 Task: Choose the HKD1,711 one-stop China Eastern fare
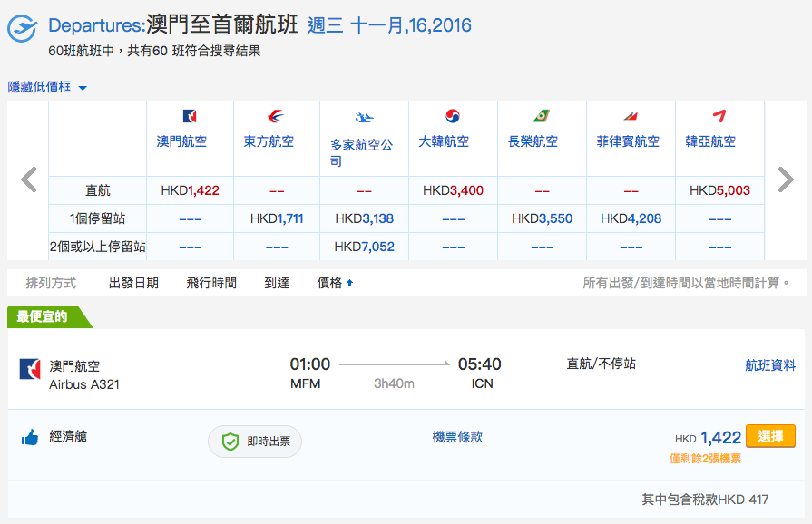tap(277, 218)
